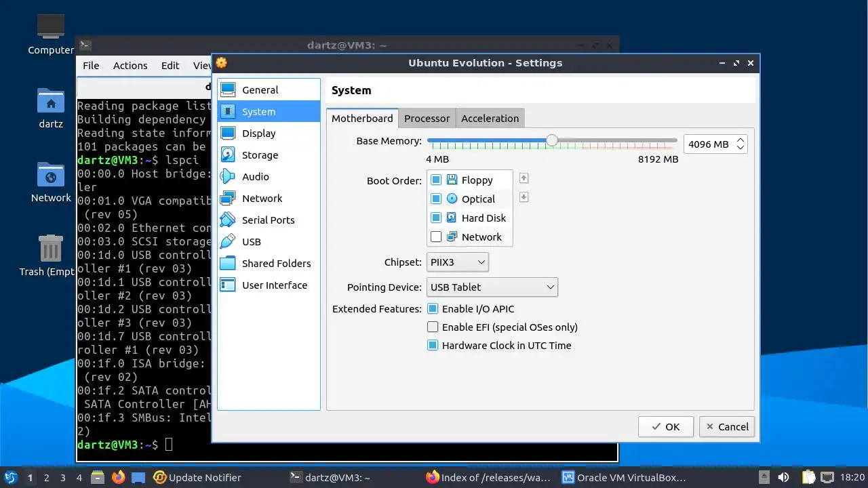The width and height of the screenshot is (868, 488).
Task: Click the Base Memory slider handle
Action: click(552, 140)
